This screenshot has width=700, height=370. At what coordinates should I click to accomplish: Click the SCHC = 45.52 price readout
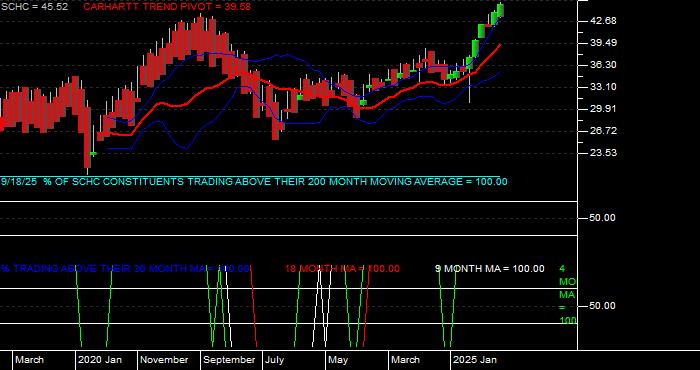(x=34, y=7)
